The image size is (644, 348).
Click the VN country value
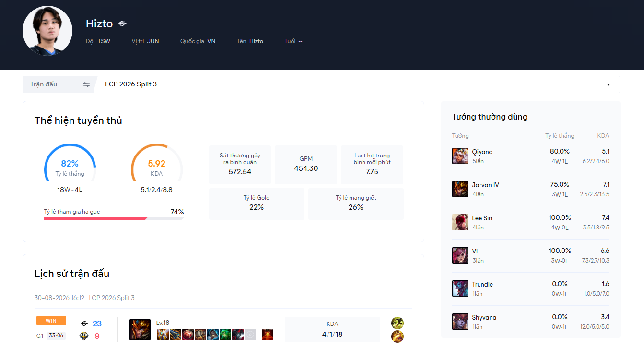[211, 41]
